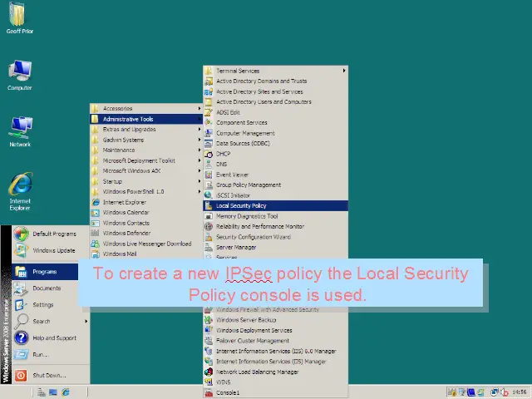
Task: Expand the Maintenance submenu
Action: click(146, 150)
